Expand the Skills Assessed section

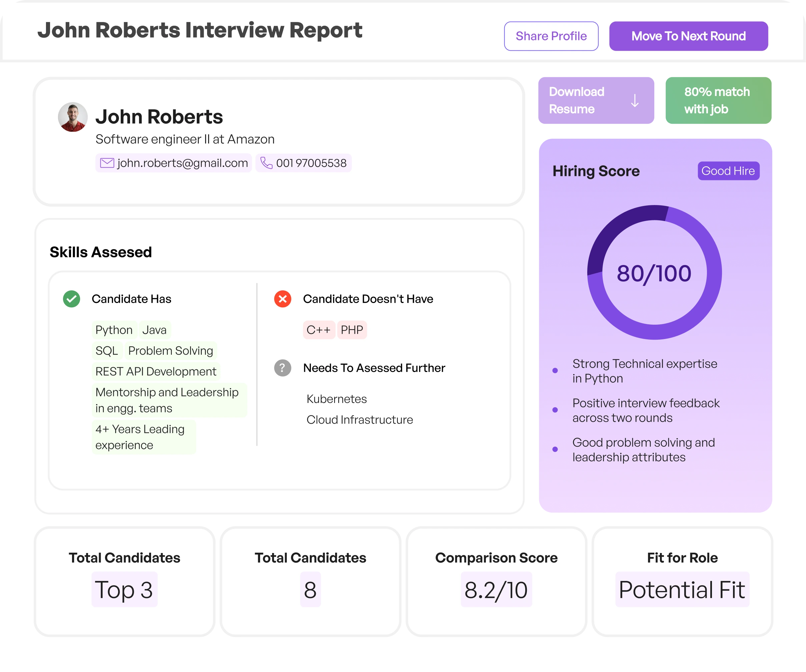click(x=101, y=252)
